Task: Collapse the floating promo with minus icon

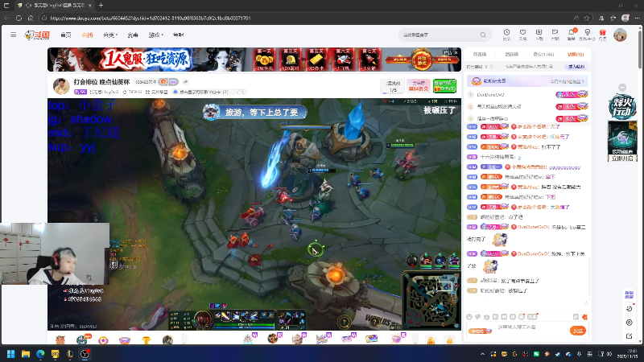Action: coord(622,88)
